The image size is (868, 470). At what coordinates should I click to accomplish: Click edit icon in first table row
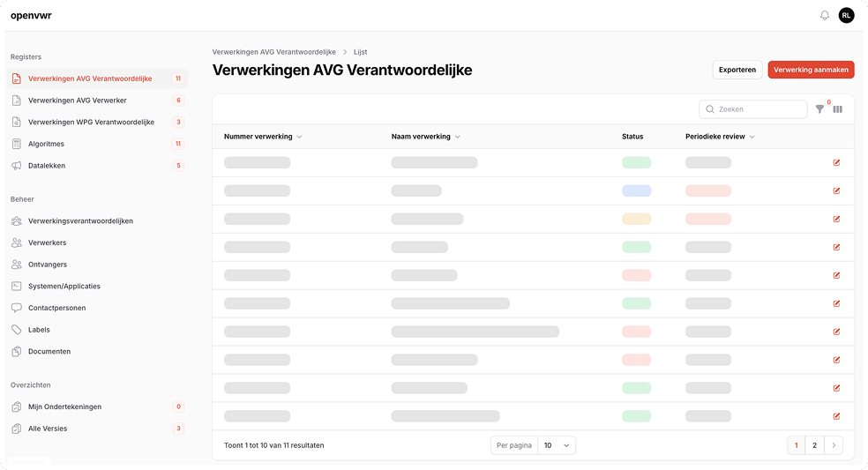point(836,162)
